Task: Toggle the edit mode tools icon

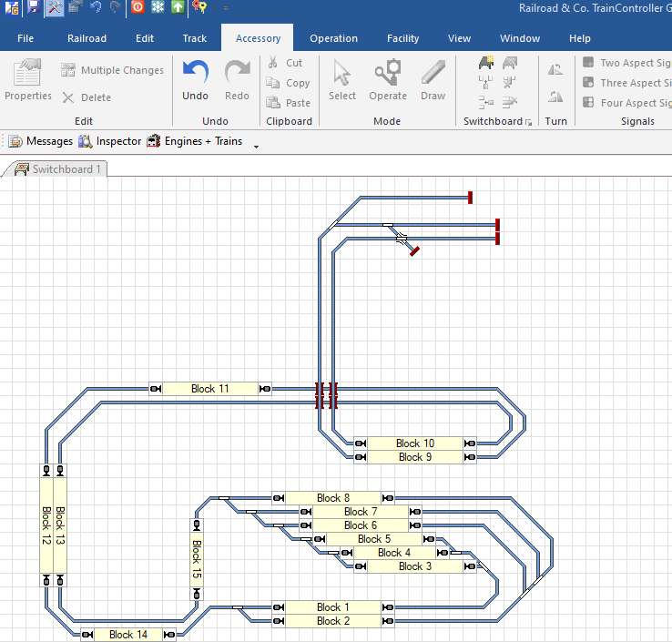Action: pyautogui.click(x=55, y=7)
